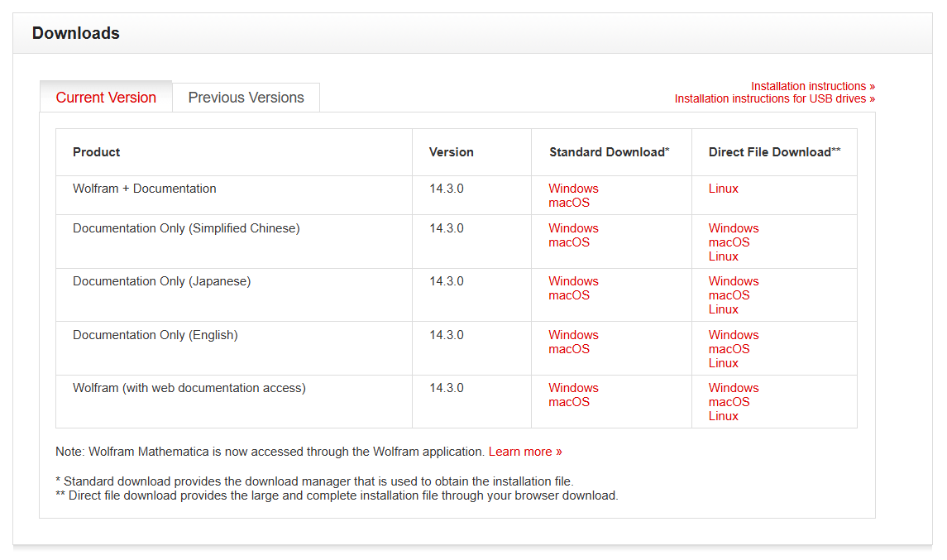The image size is (947, 560).
Task: Get English documentation direct Windows file
Action: tap(733, 335)
